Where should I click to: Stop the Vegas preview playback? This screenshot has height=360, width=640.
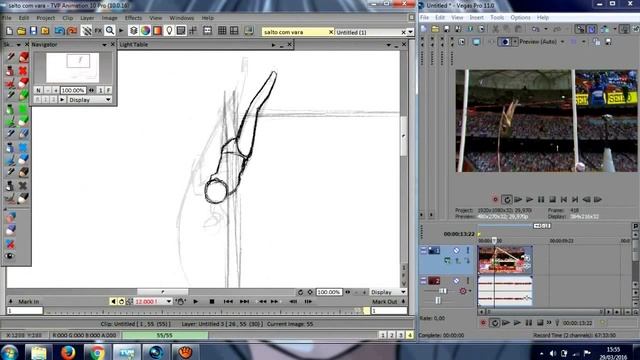click(x=552, y=200)
